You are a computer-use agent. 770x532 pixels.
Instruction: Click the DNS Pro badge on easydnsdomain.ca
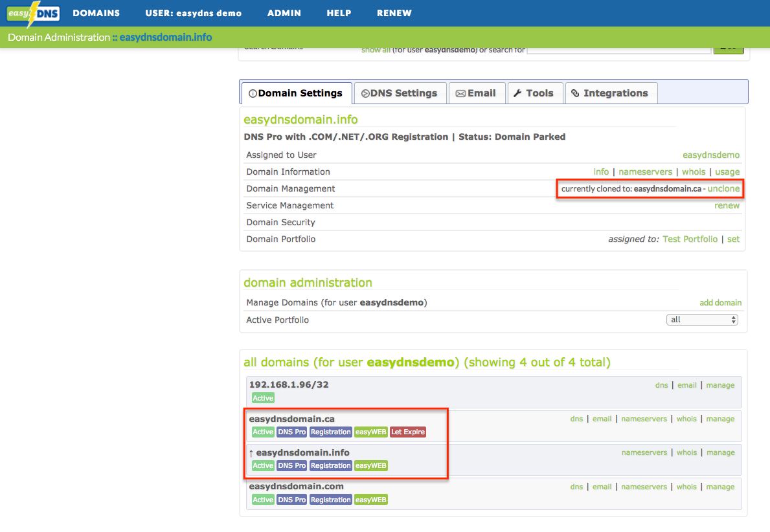[291, 432]
